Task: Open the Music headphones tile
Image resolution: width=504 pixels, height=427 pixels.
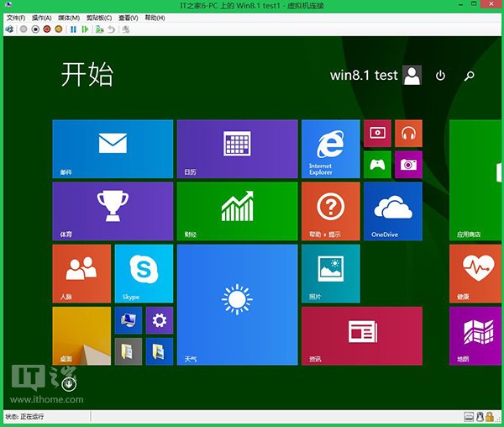Action: point(408,133)
